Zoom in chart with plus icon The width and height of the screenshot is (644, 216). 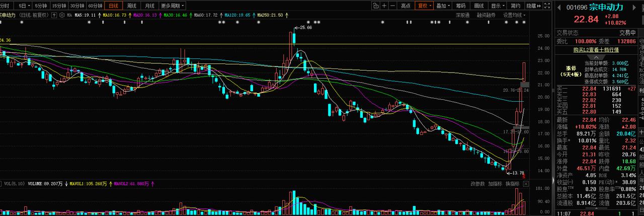[x=384, y=6]
